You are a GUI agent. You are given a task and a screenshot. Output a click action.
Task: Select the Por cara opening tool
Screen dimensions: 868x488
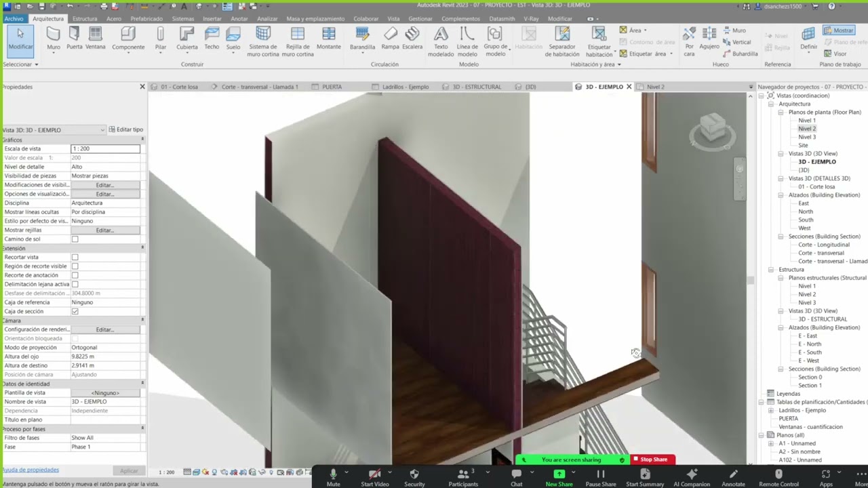click(x=690, y=41)
